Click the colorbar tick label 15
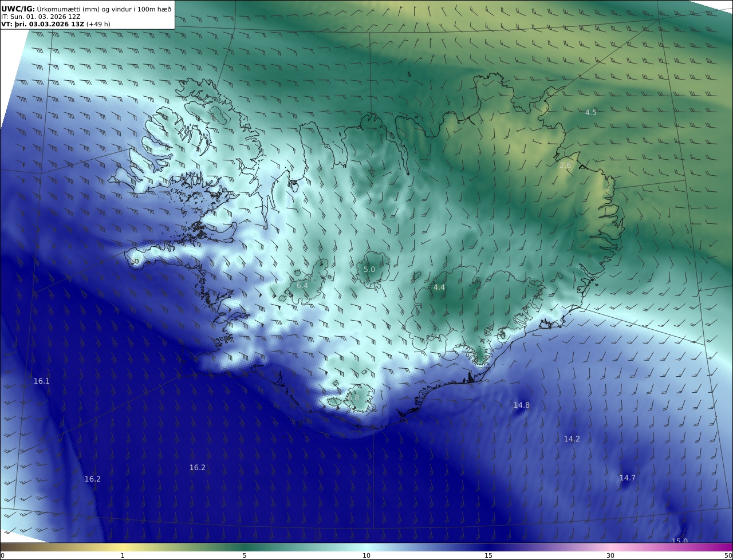Screen dimensions: 733x560 488,556
